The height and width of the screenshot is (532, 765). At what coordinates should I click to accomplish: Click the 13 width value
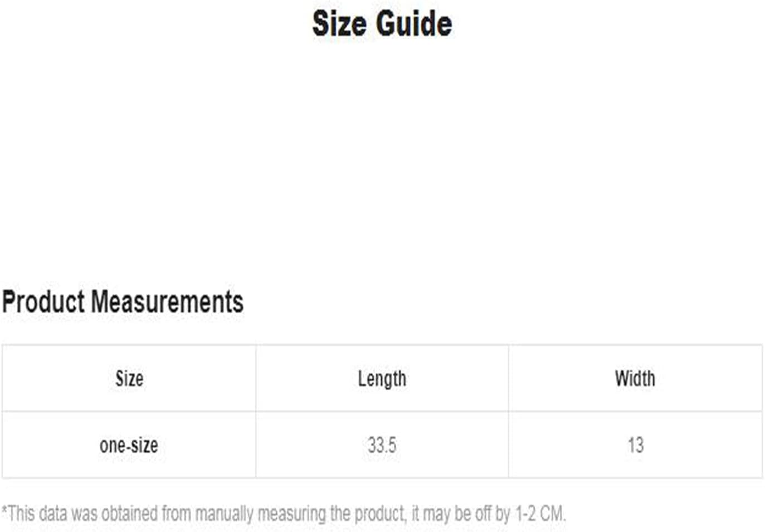tap(635, 445)
